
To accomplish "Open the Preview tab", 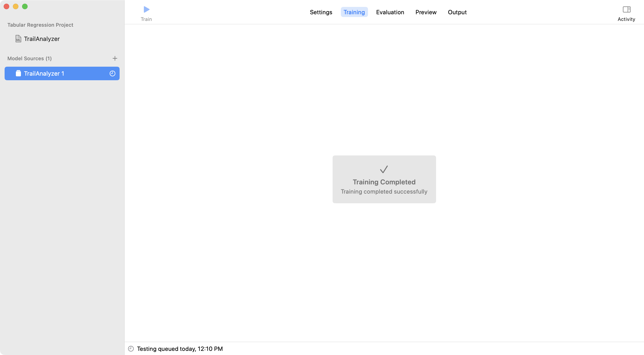I will (x=425, y=12).
